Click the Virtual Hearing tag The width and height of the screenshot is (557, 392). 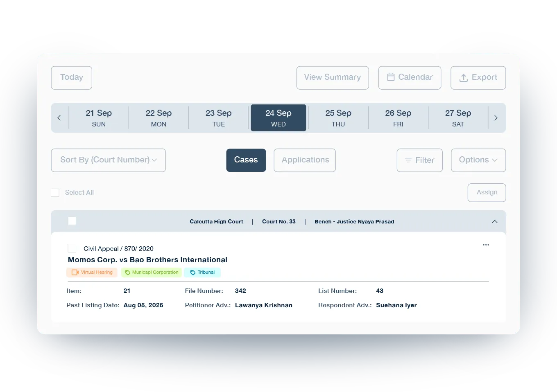click(x=92, y=273)
